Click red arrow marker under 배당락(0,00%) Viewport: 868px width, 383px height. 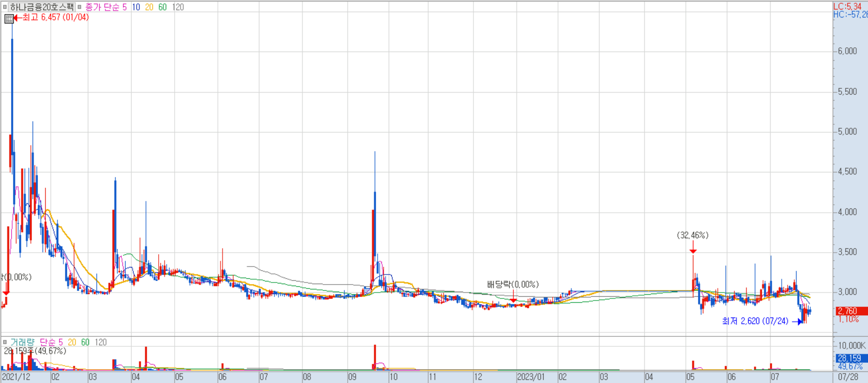click(513, 300)
